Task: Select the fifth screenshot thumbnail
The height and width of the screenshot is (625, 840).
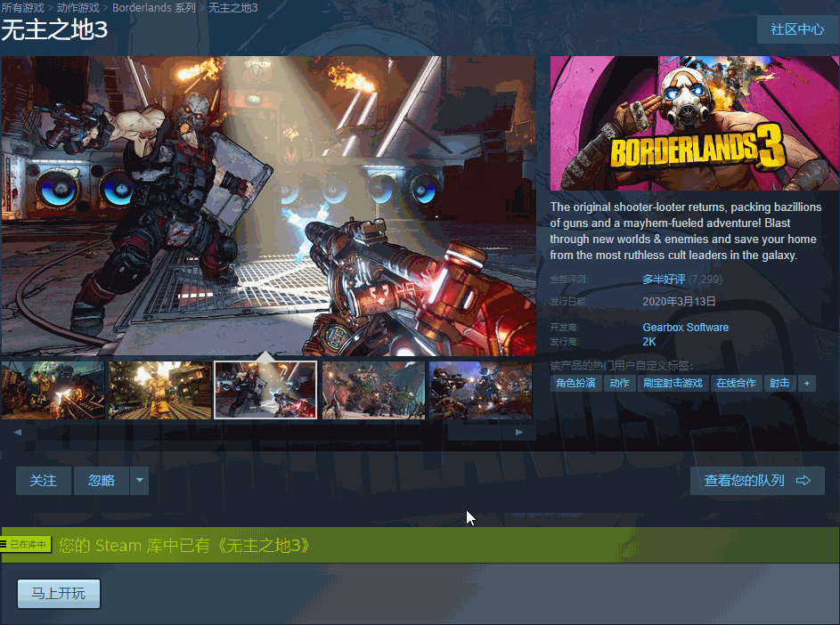Action: [x=480, y=390]
